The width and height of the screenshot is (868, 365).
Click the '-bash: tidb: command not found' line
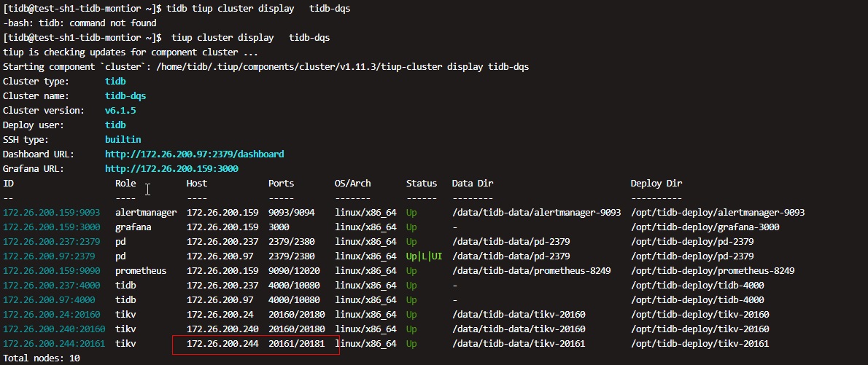[80, 23]
